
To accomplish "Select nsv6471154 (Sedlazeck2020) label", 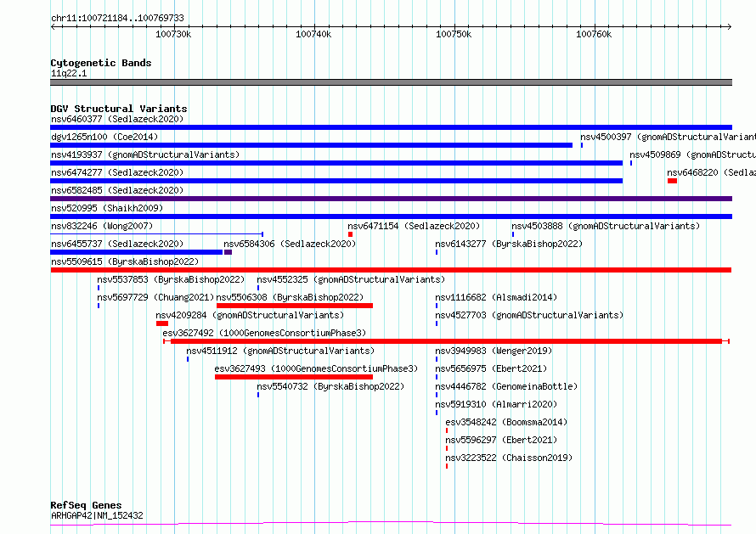I will (x=414, y=226).
